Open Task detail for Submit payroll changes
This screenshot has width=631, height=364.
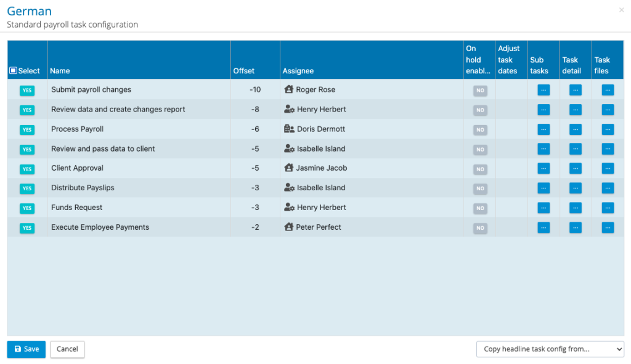pos(575,89)
